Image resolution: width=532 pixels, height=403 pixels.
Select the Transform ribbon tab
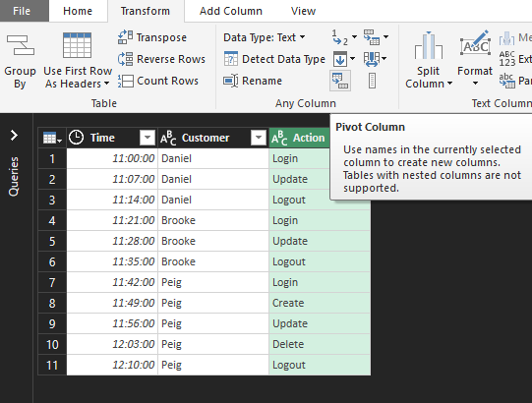(x=146, y=11)
